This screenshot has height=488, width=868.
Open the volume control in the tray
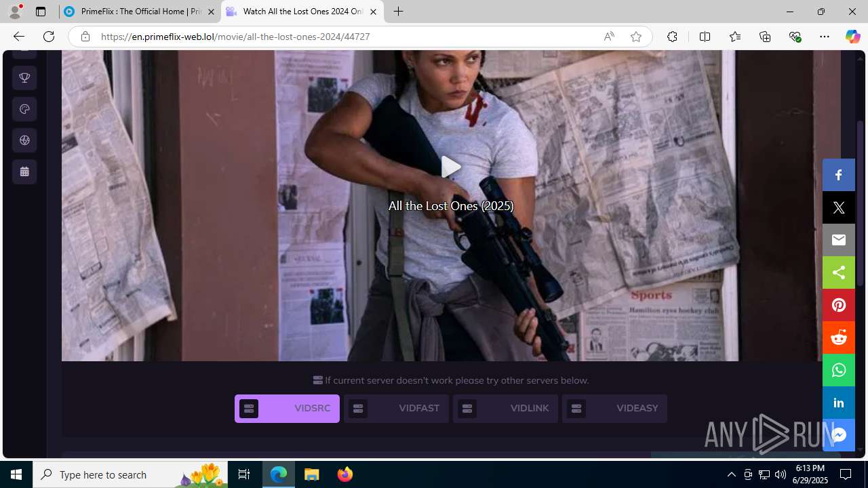pos(781,474)
